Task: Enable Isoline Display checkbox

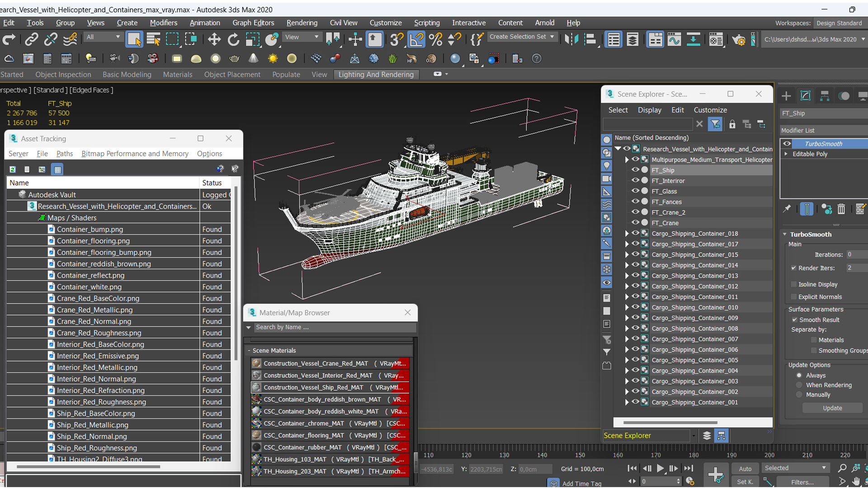Action: click(793, 284)
